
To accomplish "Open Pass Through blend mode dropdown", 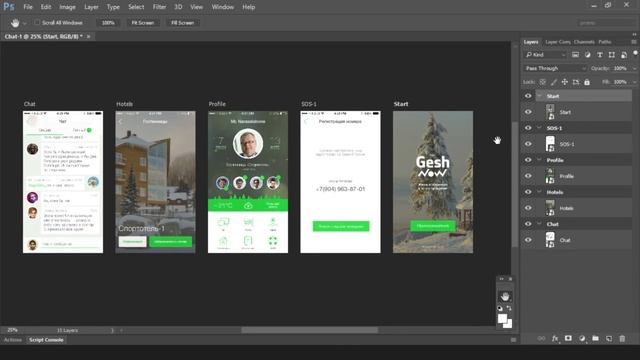I will coord(555,68).
